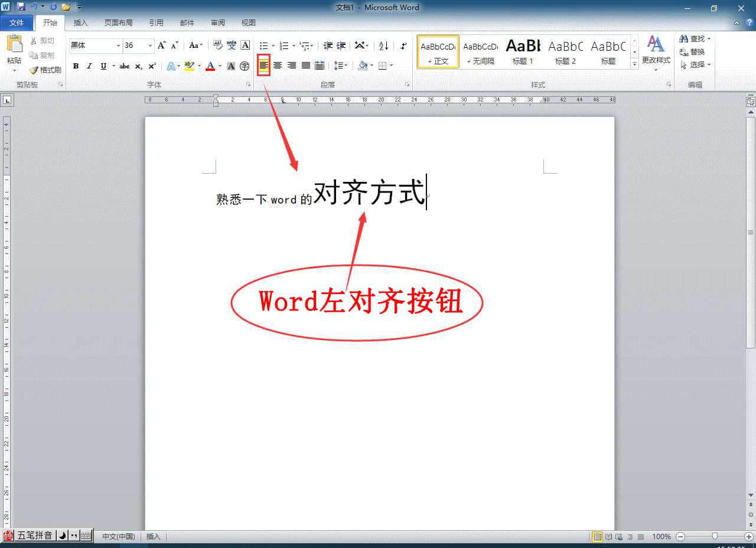Click the Copy (复制) button
This screenshot has width=756, height=548.
tap(42, 55)
